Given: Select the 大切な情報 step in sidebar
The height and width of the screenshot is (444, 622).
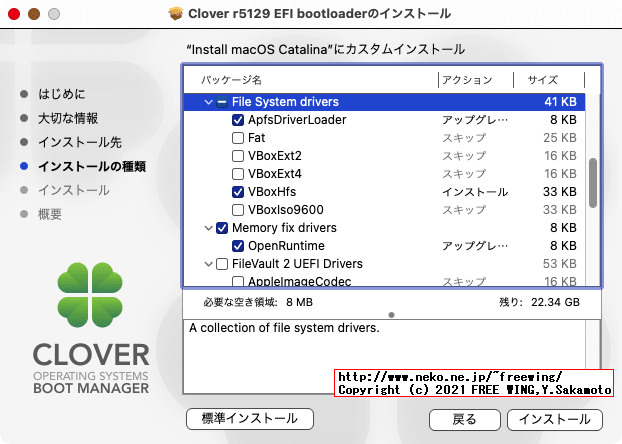Looking at the screenshot, I should [68, 118].
